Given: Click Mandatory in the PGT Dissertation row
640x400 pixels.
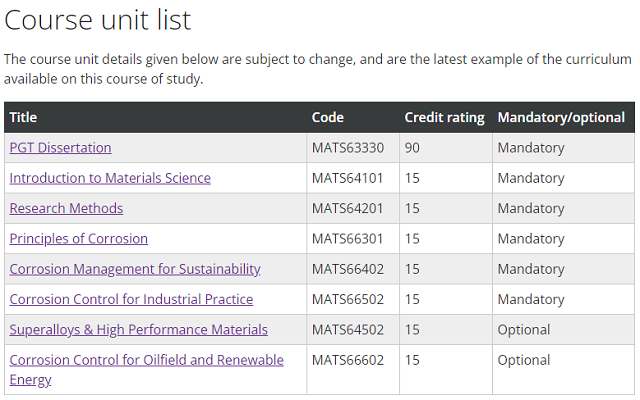Looking at the screenshot, I should pyautogui.click(x=531, y=148).
